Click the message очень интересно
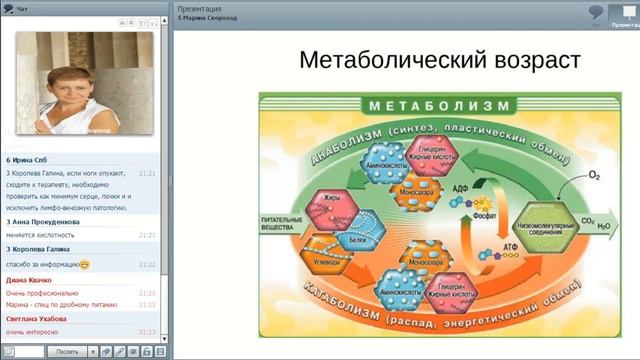 pos(32,332)
